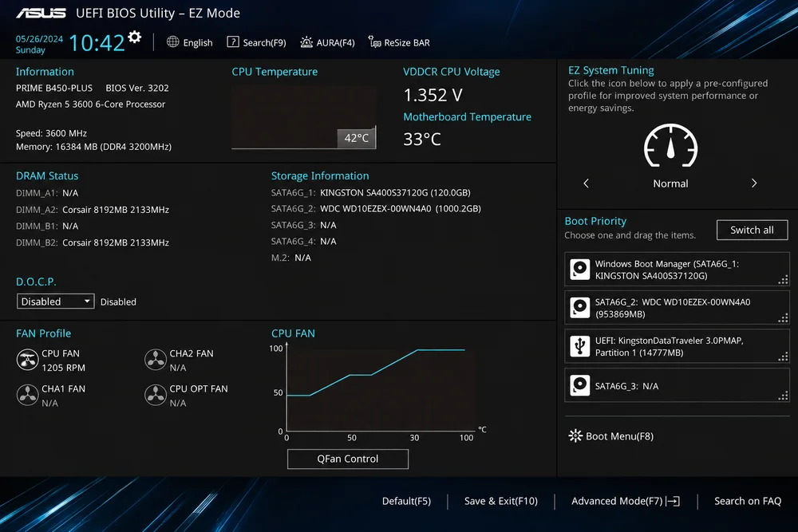Click the SATA6G_2 WDC disk icon
798x532 pixels.
coord(579,308)
